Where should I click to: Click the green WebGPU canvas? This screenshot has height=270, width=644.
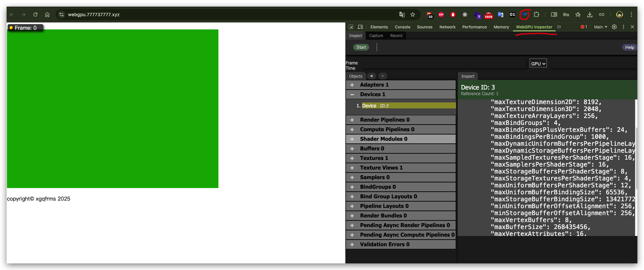[x=113, y=109]
